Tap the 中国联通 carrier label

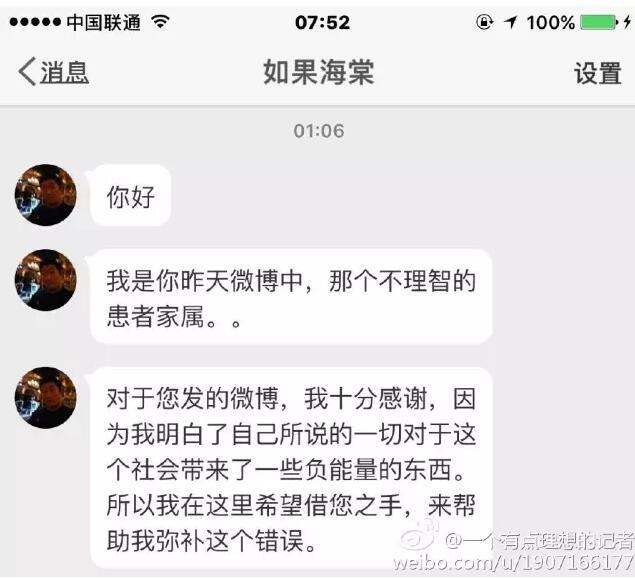(103, 22)
